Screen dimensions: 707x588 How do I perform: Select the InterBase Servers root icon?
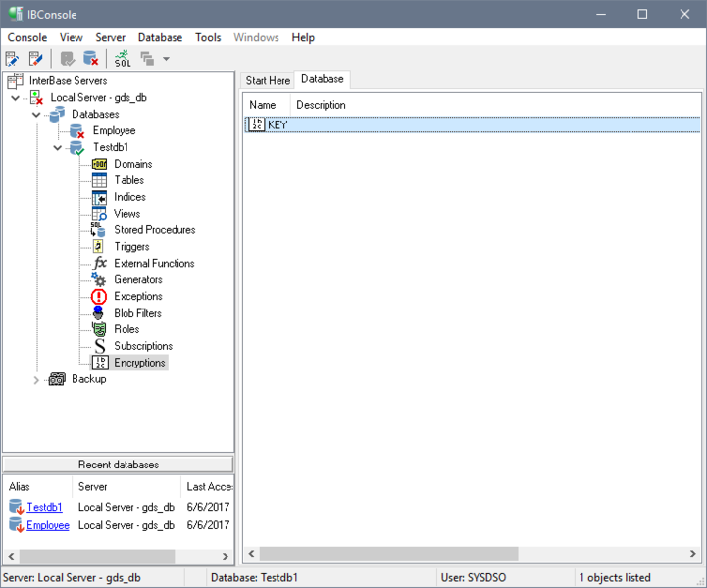click(x=15, y=81)
